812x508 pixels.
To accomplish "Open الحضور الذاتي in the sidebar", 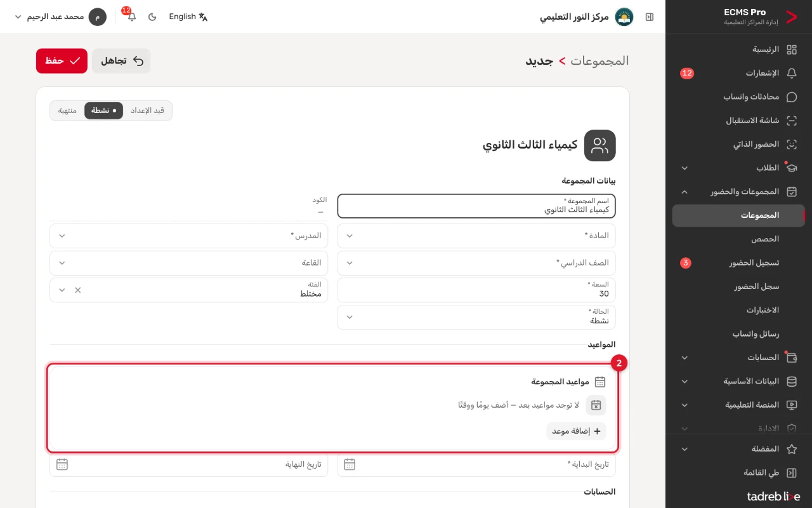I will point(738,144).
